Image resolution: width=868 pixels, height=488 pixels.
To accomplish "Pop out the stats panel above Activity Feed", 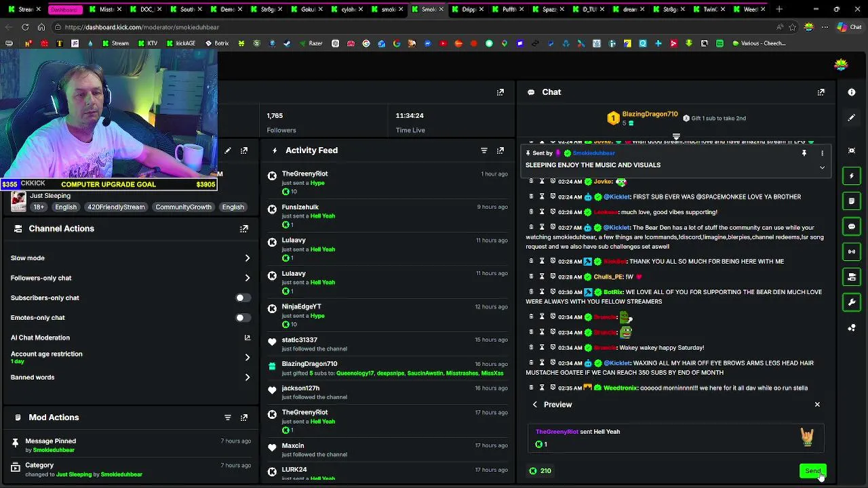I will 500,92.
